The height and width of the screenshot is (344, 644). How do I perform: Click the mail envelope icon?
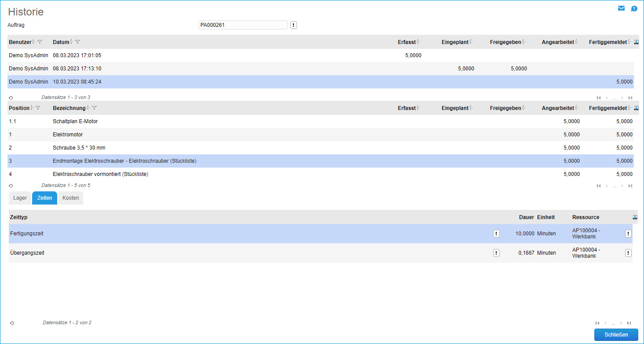coord(621,8)
